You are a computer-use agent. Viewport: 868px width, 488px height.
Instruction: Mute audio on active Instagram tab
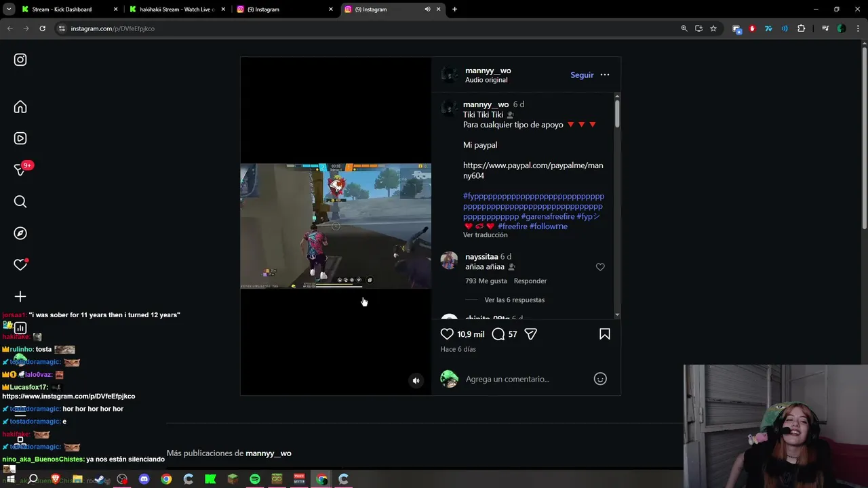427,9
